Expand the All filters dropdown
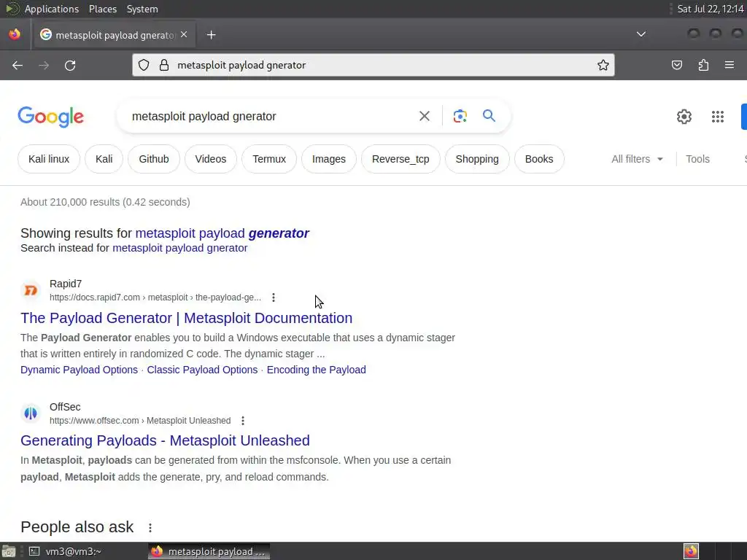This screenshot has height=560, width=747. (637, 159)
